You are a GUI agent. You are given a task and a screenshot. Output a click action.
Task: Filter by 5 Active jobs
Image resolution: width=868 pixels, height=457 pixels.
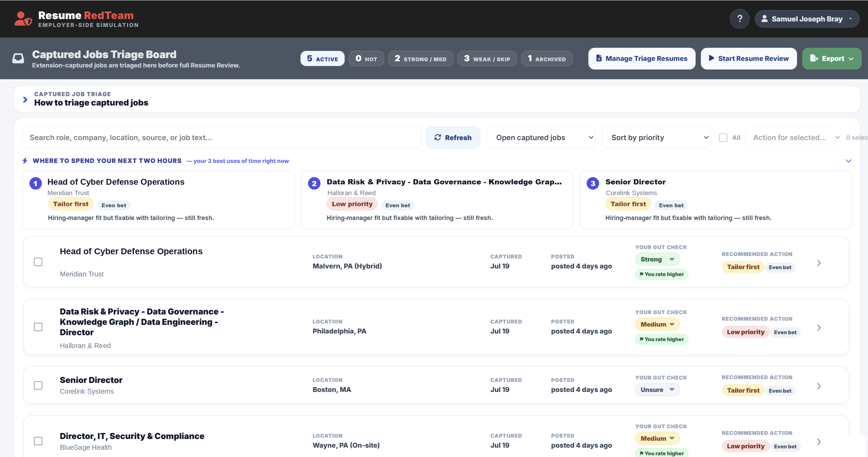click(322, 58)
